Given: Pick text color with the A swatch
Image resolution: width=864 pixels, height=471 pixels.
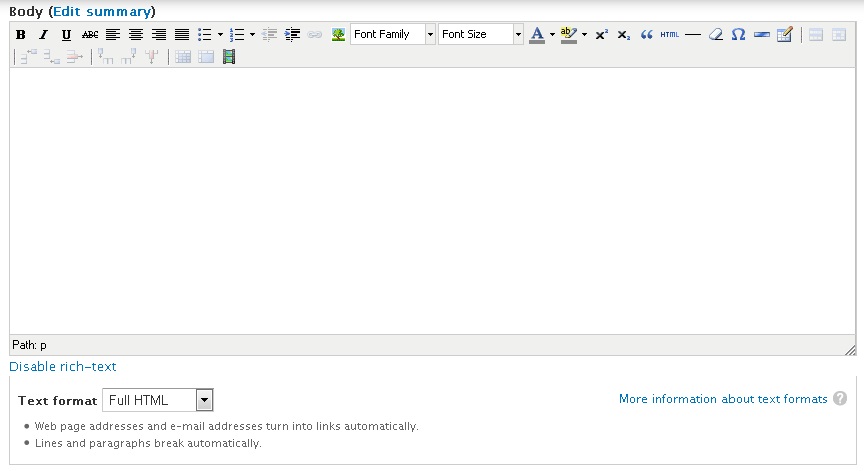Looking at the screenshot, I should click(x=537, y=35).
